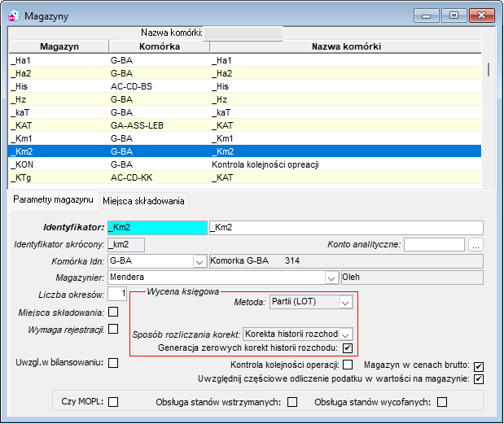The height and width of the screenshot is (424, 504).
Task: Expand the Komórka Idn dropdown
Action: pos(199,261)
